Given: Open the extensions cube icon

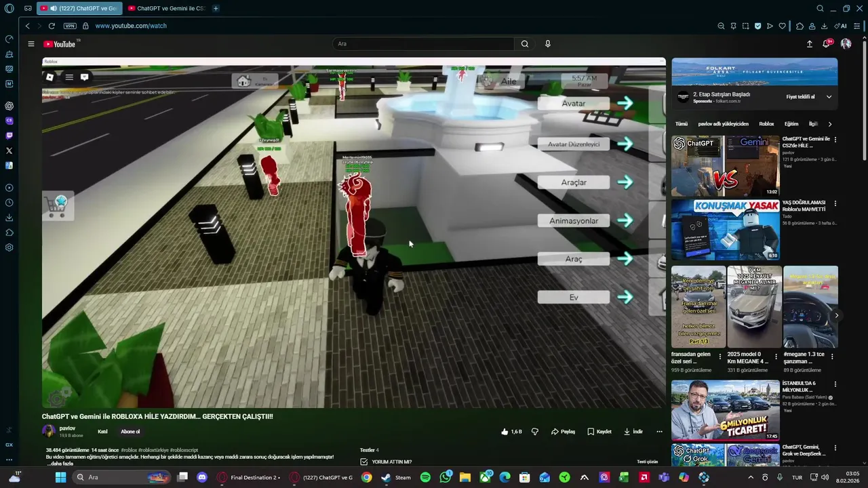Looking at the screenshot, I should click(800, 26).
